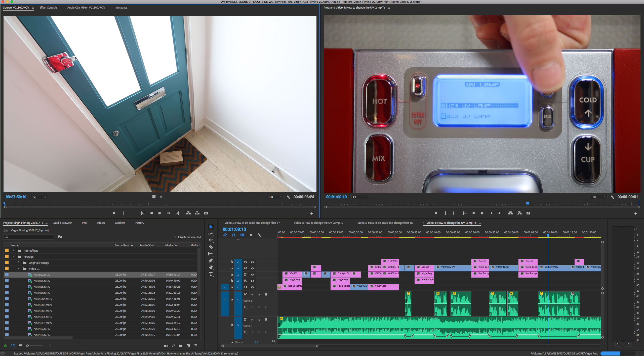644x356 pixels.
Task: Select the Hand tool
Action: click(x=211, y=267)
